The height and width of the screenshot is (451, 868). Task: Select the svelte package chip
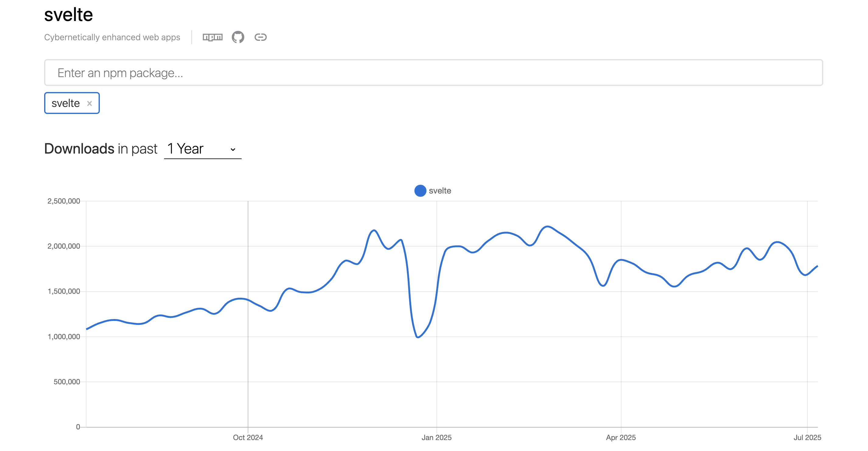click(66, 103)
